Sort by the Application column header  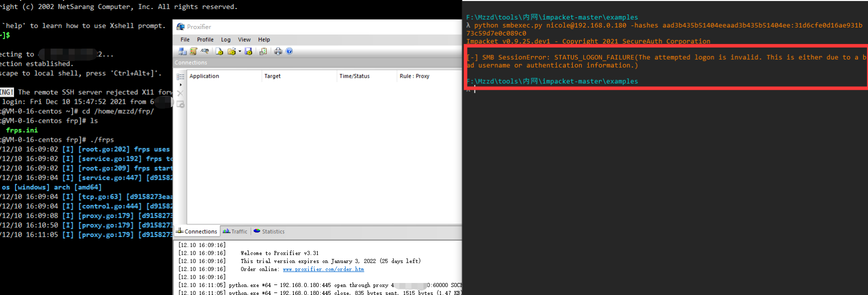225,76
